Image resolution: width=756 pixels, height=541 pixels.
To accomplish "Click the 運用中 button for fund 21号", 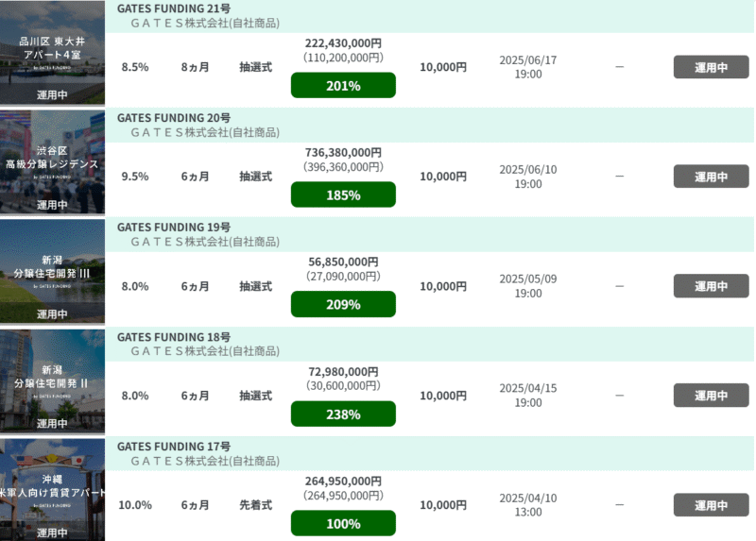I will [x=712, y=67].
